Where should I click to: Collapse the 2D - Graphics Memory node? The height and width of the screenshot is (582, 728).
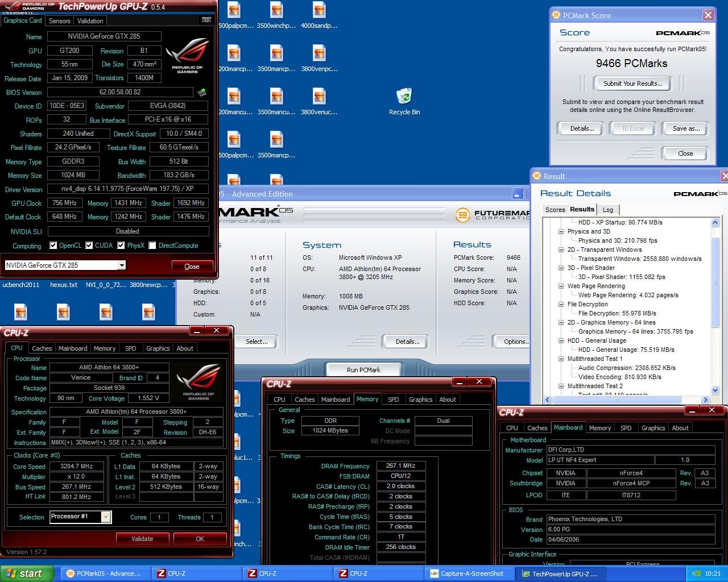561,322
